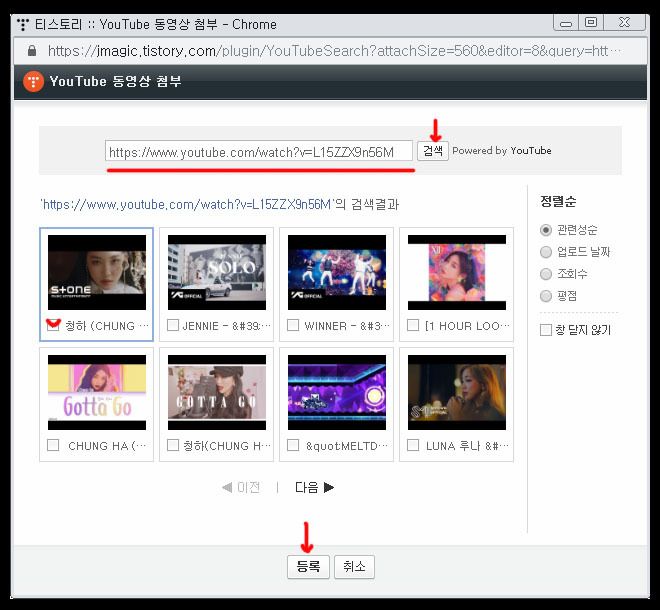
Task: Click the browser address bar URL
Action: pos(334,51)
